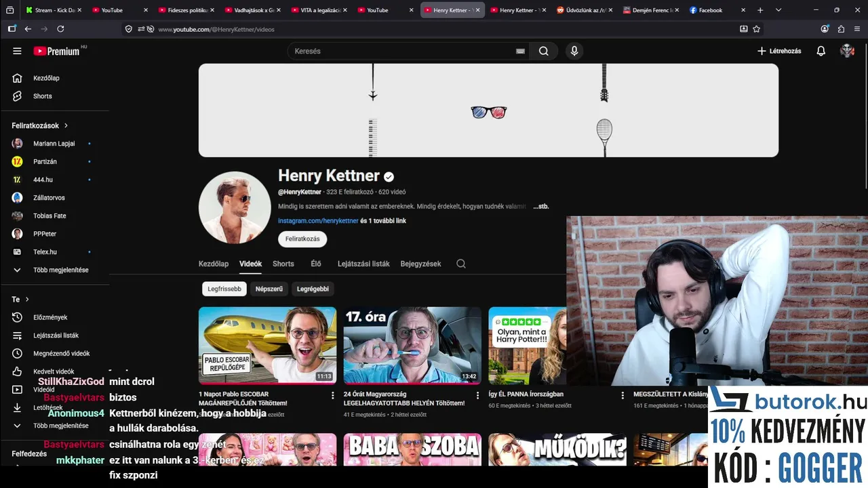Reload the page in the browser

point(60,29)
